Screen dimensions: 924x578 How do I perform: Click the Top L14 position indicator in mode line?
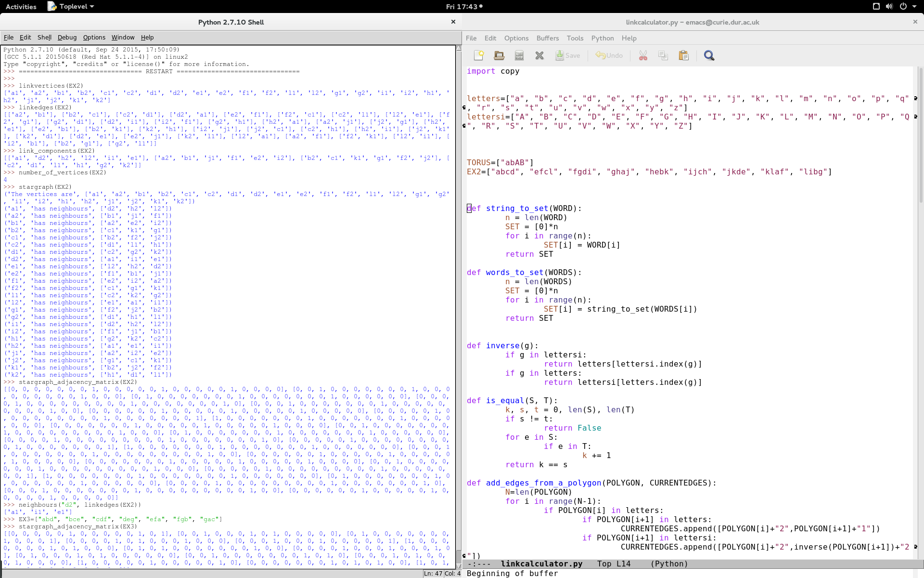(x=614, y=564)
